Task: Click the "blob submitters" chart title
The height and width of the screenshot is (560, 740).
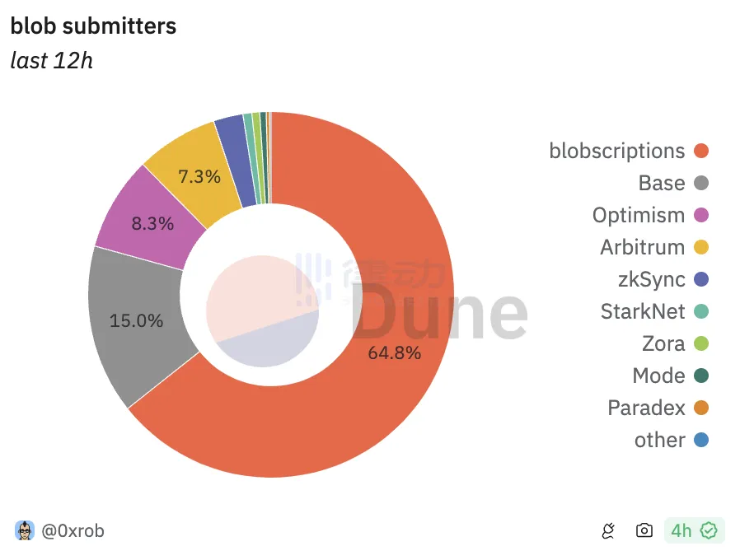Action: [93, 26]
